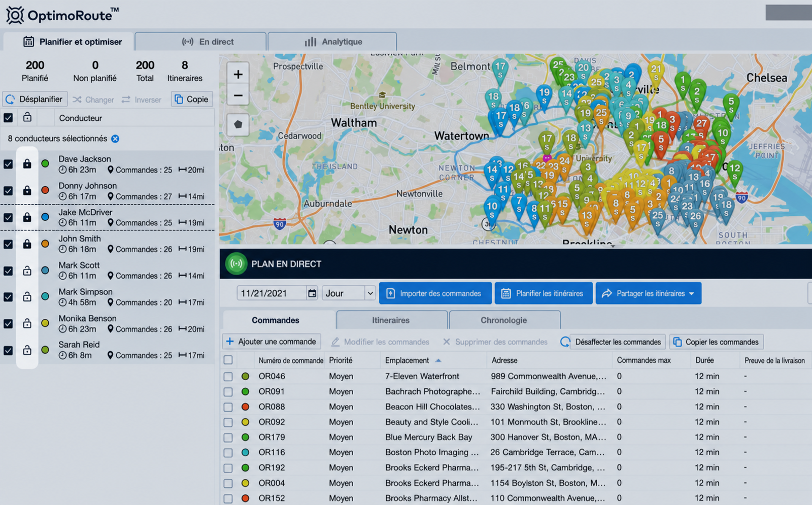The height and width of the screenshot is (505, 812).
Task: Open the Planifier et optimiser tab
Action: (x=69, y=42)
